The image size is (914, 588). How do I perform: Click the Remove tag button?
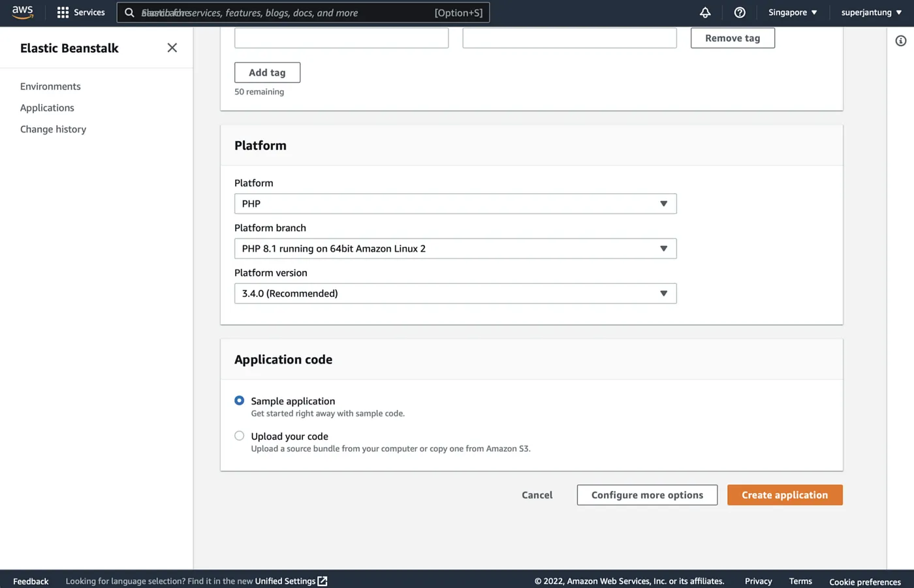[733, 38]
